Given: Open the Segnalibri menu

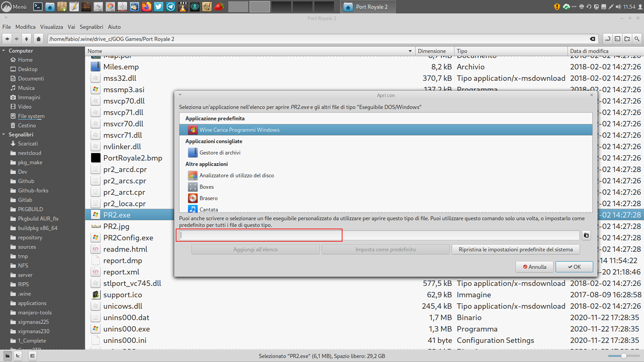Looking at the screenshot, I should pyautogui.click(x=91, y=27).
